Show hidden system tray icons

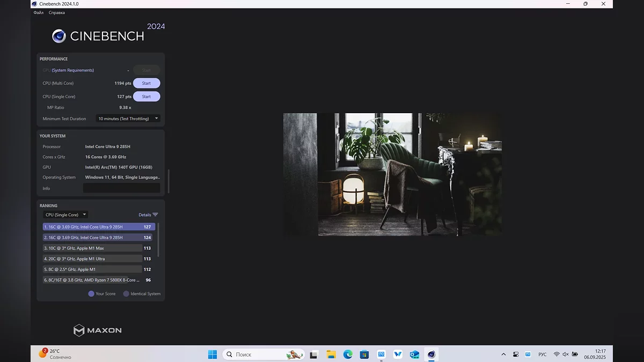[x=503, y=354]
